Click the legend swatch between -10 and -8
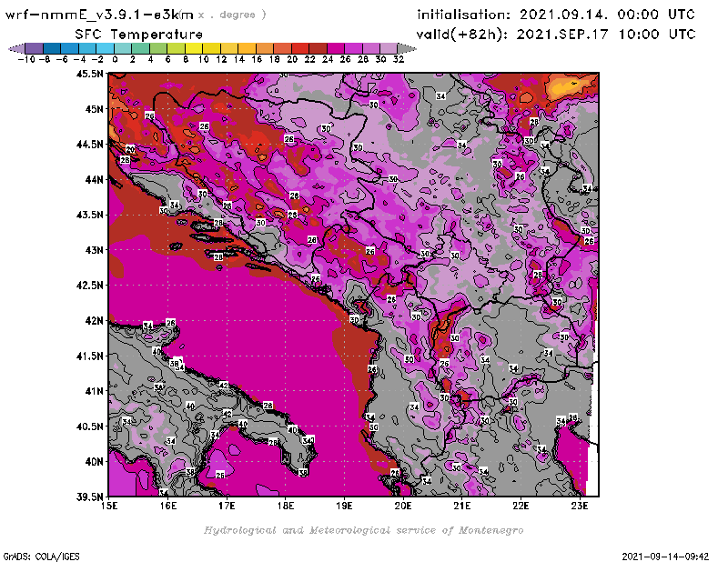 point(35,48)
